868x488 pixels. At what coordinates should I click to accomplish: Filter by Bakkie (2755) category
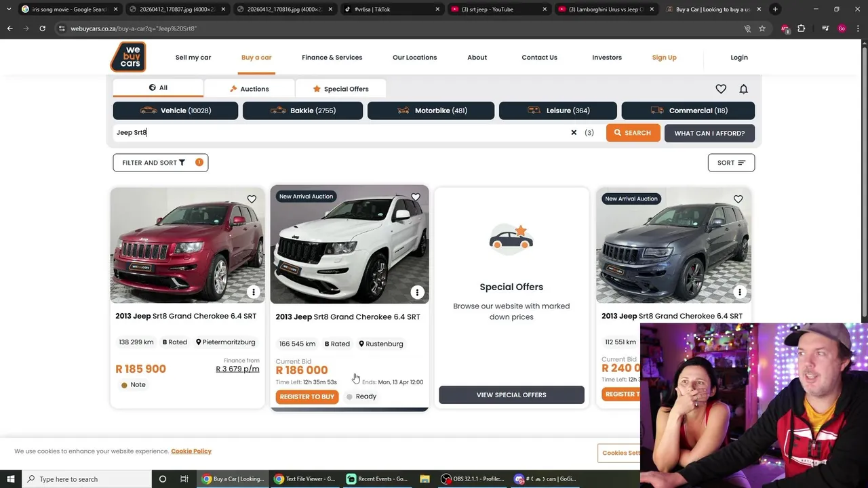click(x=302, y=110)
